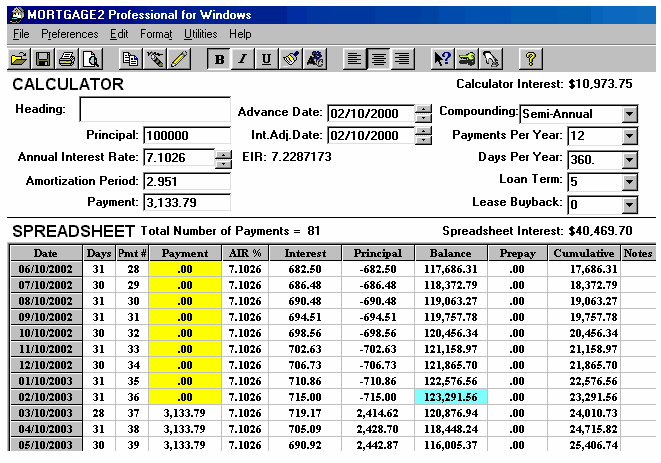Click the yellow question mark Help icon

[x=531, y=59]
